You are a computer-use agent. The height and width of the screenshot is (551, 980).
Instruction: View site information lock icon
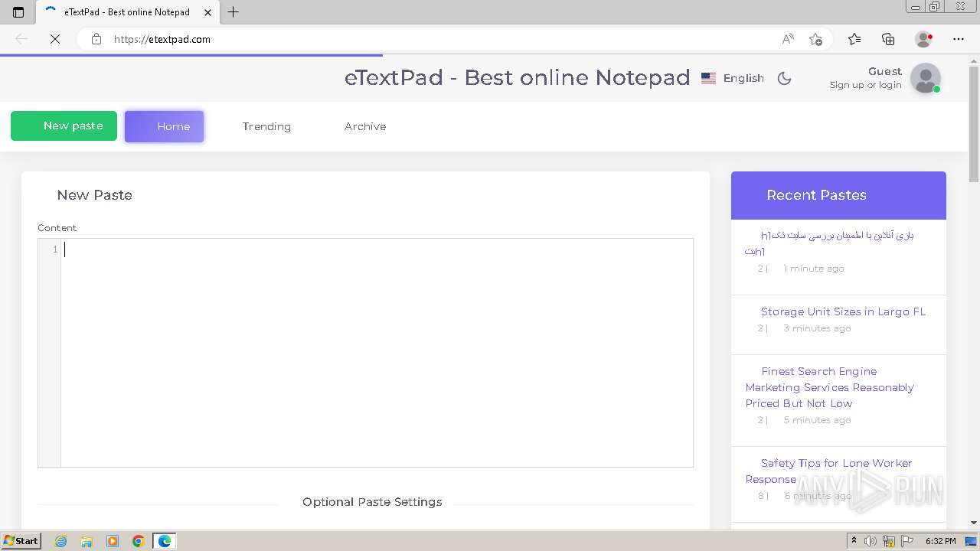coord(96,39)
